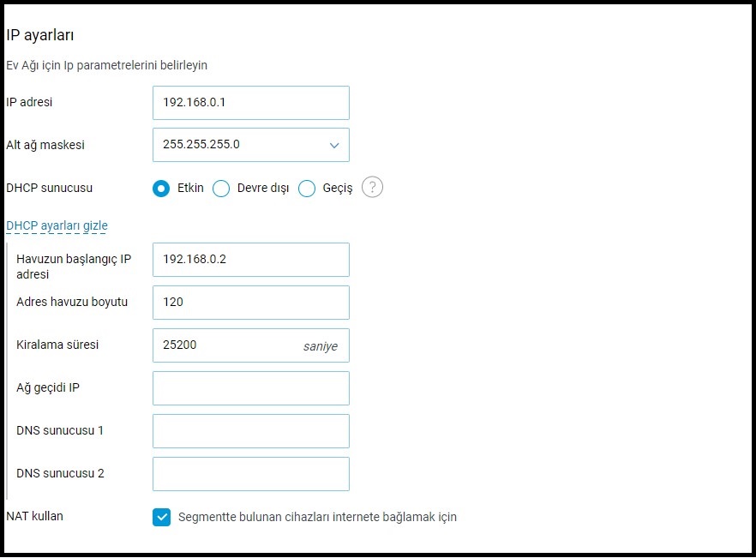Uncheck the NAT kullan checkbox

(162, 517)
